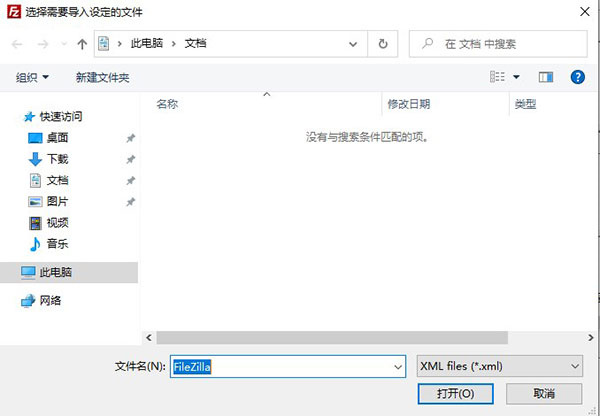This screenshot has width=600, height=416.
Task: Click the 新建文件夹 button
Action: point(102,78)
